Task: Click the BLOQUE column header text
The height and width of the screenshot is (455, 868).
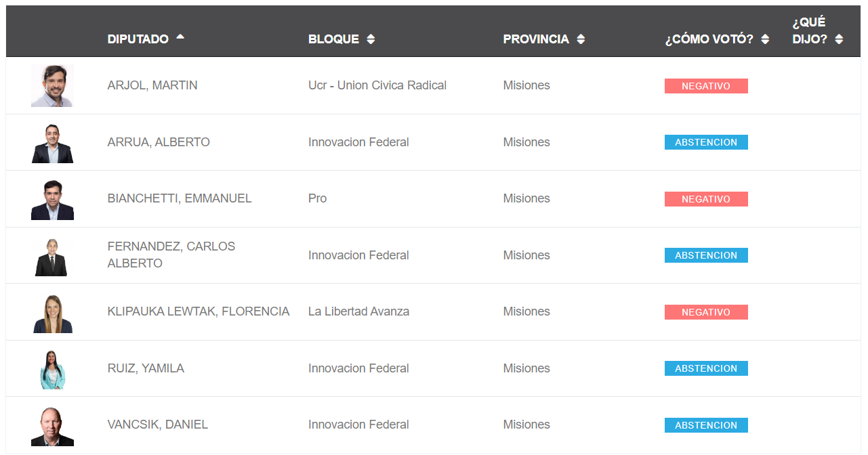Action: coord(333,39)
